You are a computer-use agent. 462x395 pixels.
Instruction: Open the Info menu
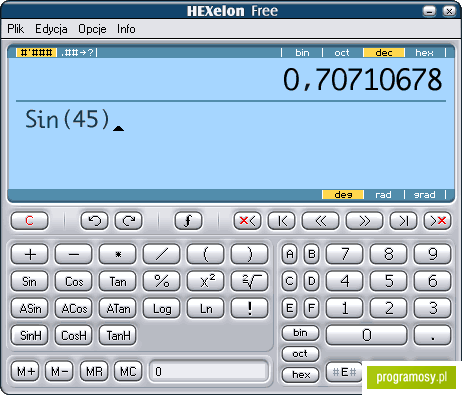pos(126,29)
